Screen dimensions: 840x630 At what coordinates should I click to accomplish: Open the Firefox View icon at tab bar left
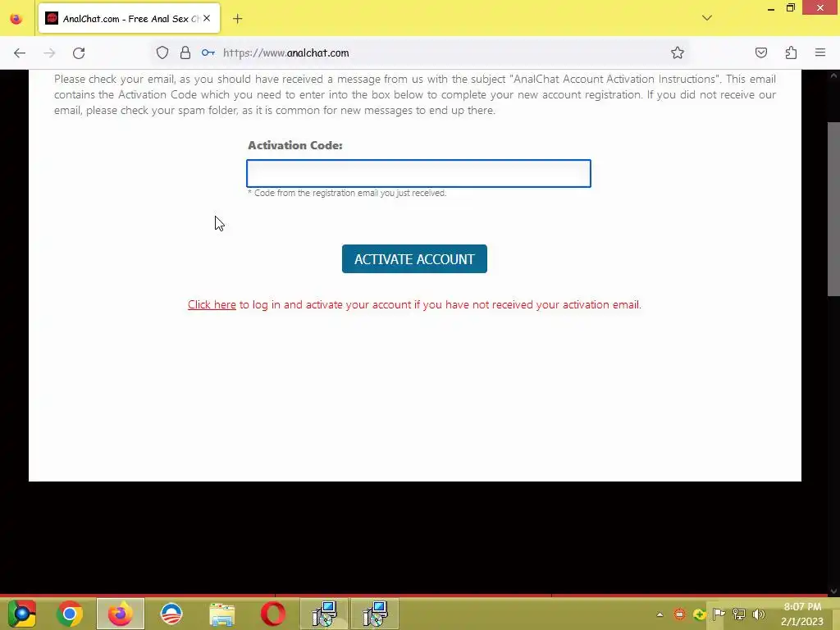16,19
